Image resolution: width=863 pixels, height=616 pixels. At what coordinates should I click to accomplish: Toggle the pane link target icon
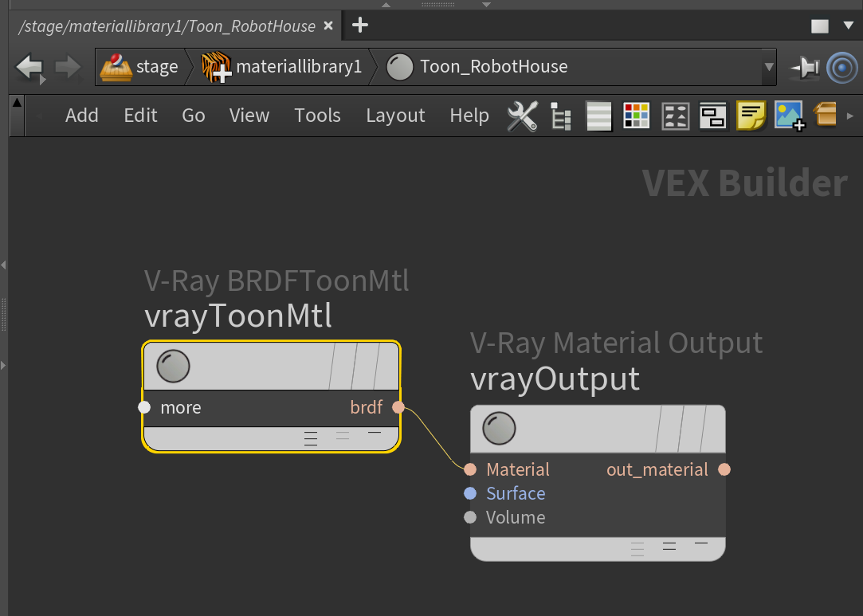point(842,68)
